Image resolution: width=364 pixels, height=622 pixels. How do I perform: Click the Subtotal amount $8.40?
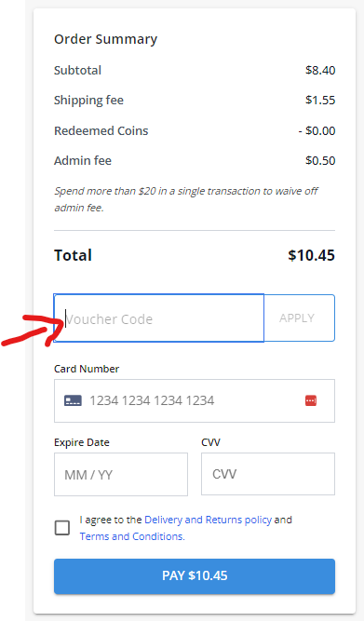(320, 70)
